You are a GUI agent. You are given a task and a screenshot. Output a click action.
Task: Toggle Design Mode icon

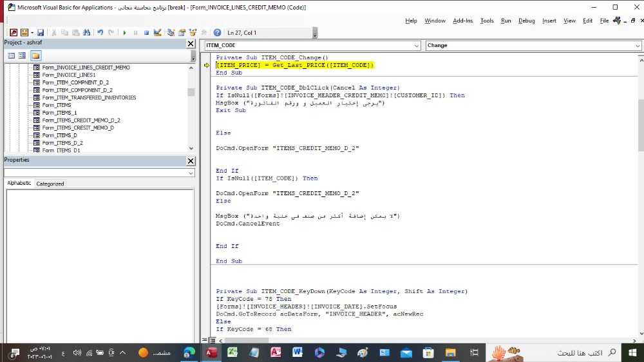(x=157, y=32)
